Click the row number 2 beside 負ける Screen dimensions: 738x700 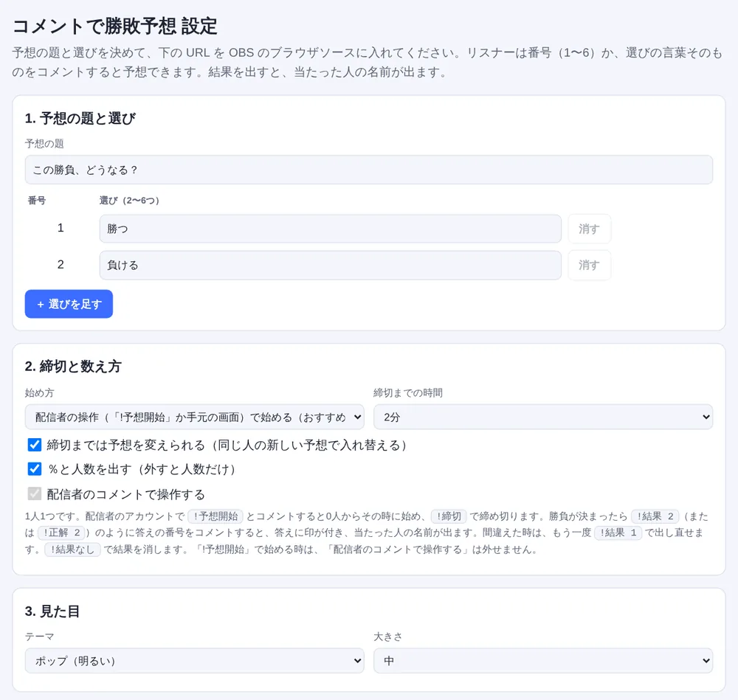pos(61,265)
